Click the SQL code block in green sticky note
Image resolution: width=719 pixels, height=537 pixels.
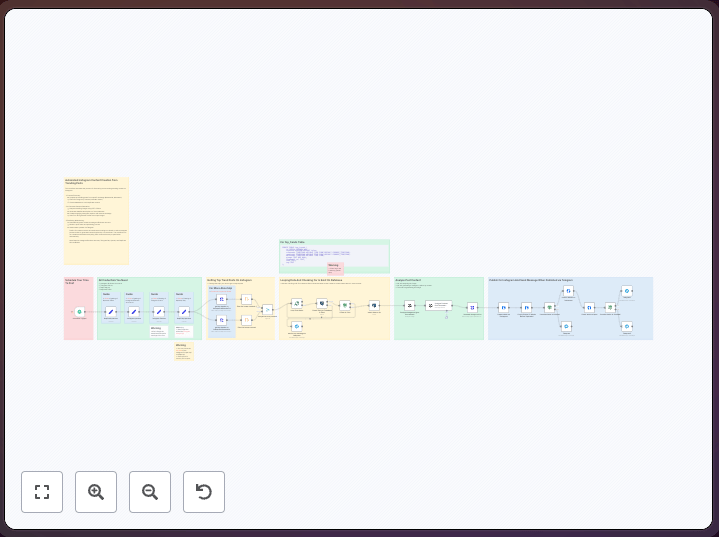coord(334,255)
